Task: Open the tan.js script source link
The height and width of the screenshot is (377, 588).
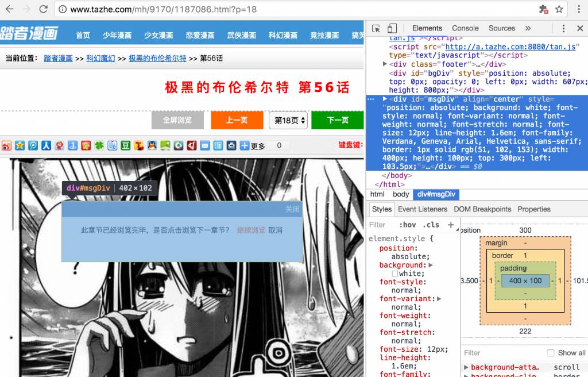Action: [x=510, y=47]
